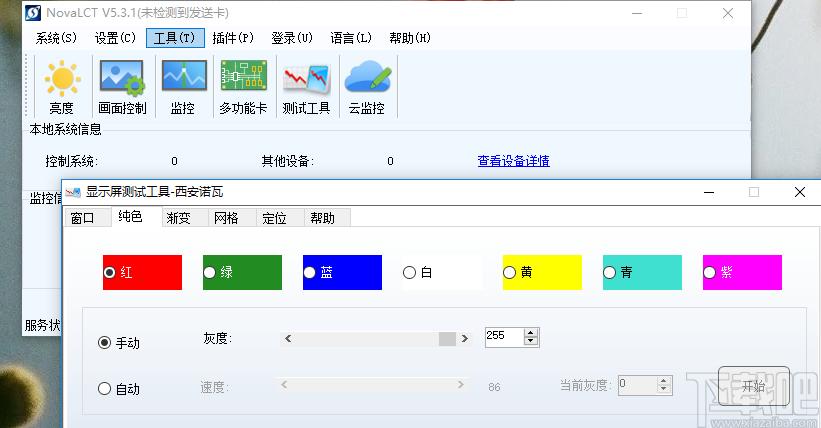Click the 灰度 slider left arrow
This screenshot has height=428, width=821.
288,339
